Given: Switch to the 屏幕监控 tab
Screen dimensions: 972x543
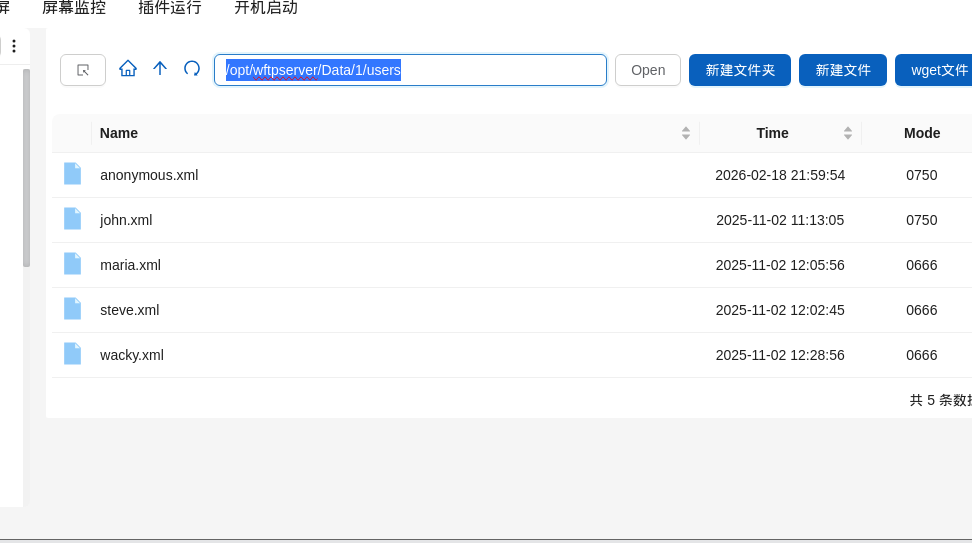Looking at the screenshot, I should coord(74,8).
